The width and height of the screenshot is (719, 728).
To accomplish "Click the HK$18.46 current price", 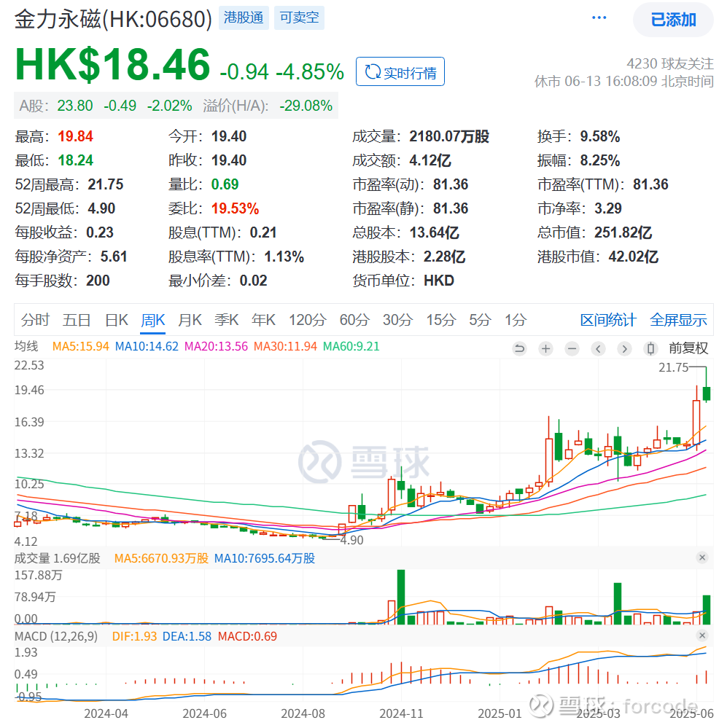I will pos(112,65).
